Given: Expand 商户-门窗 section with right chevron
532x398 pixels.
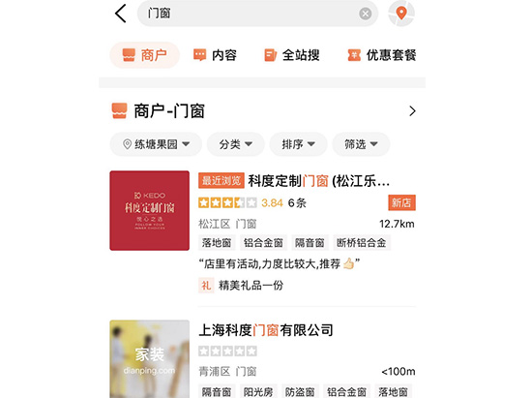Looking at the screenshot, I should (x=412, y=111).
